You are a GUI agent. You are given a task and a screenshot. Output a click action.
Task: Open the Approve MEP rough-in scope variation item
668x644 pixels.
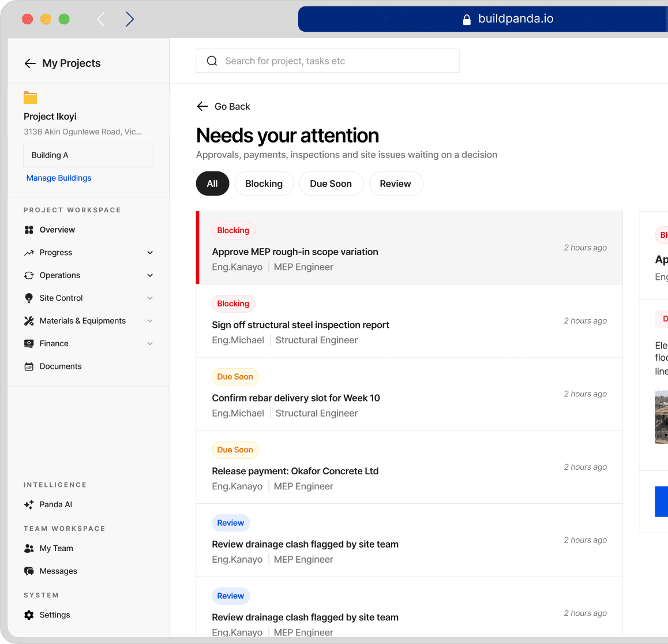pyautogui.click(x=410, y=248)
